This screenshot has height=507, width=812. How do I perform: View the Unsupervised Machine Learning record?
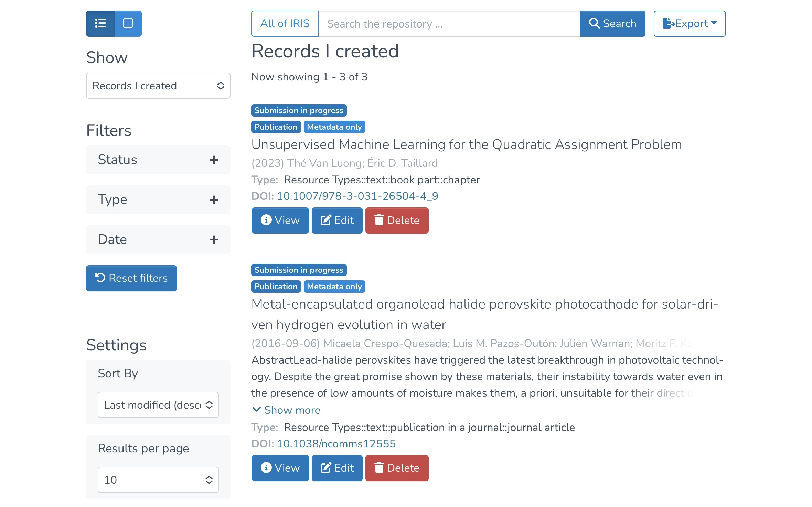click(x=280, y=220)
